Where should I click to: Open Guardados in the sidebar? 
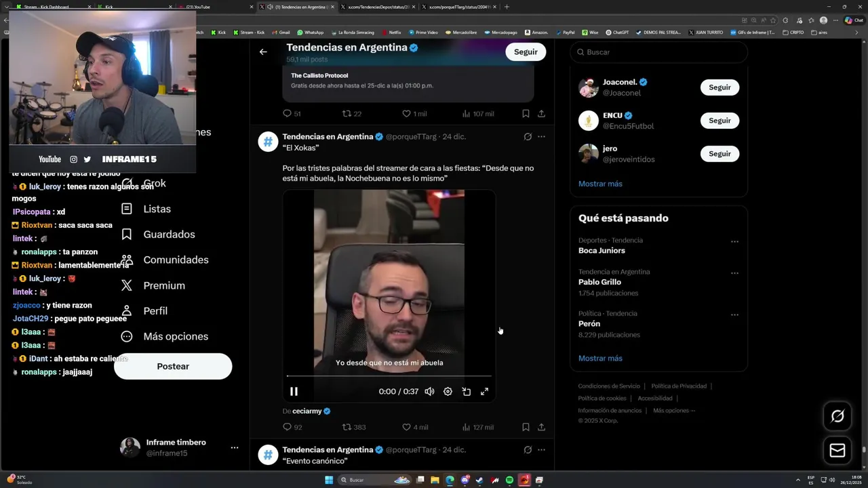[x=158, y=235]
